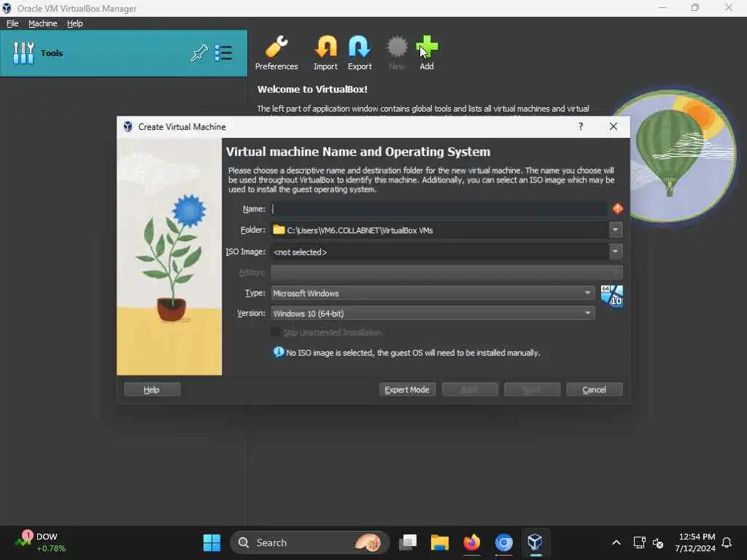The height and width of the screenshot is (560, 747).
Task: Open the Help menu in the menu bar
Action: [75, 23]
